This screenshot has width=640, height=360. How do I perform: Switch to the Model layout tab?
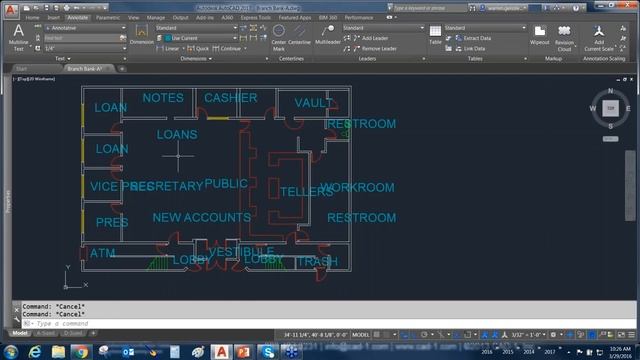(19, 333)
